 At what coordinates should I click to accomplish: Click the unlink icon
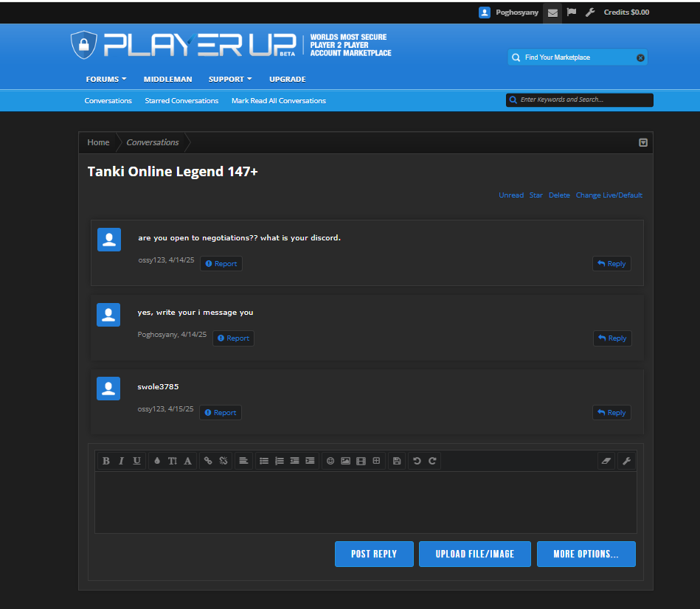(x=223, y=461)
